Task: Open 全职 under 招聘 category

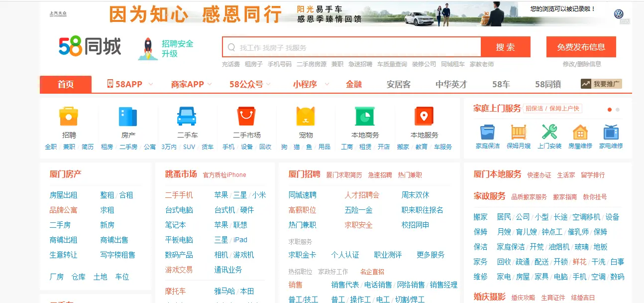Action: (x=51, y=147)
